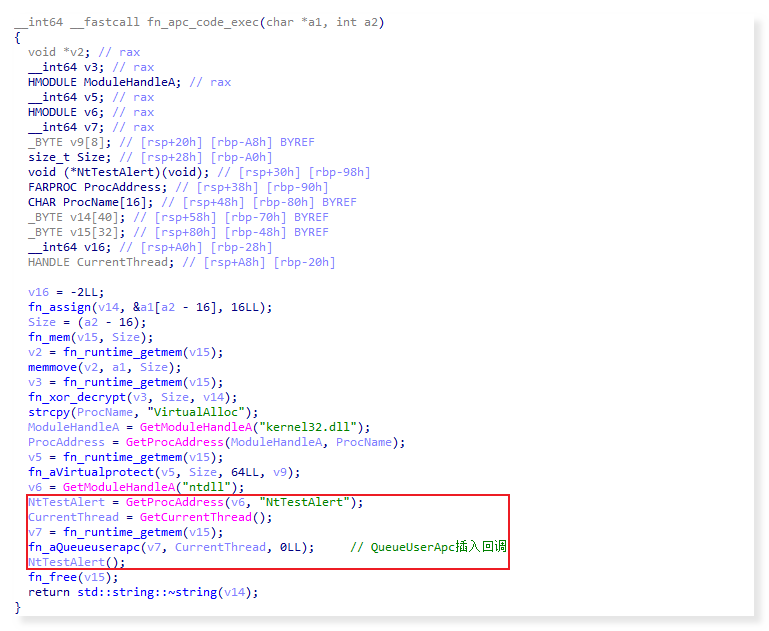Select the fn_xor_decrypt call

(x=132, y=397)
